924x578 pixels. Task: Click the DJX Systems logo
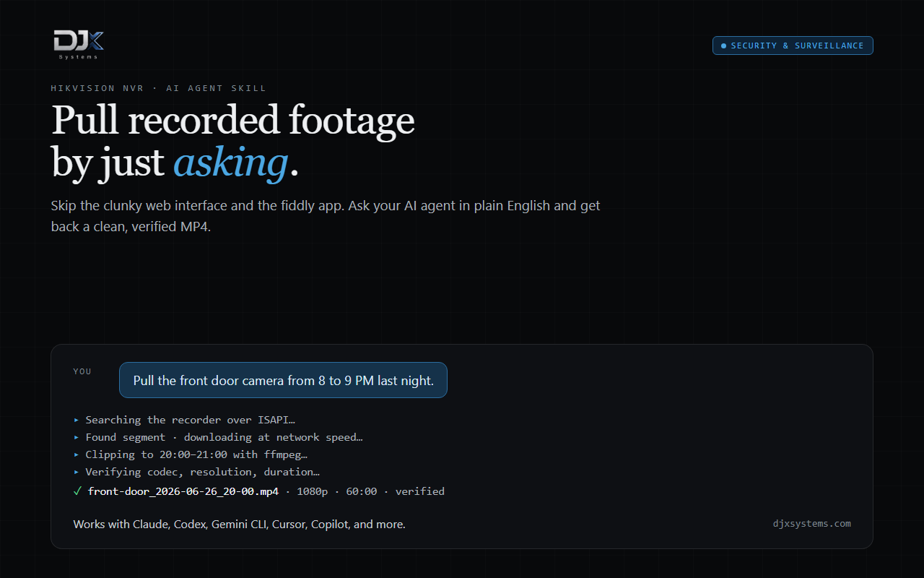[79, 45]
